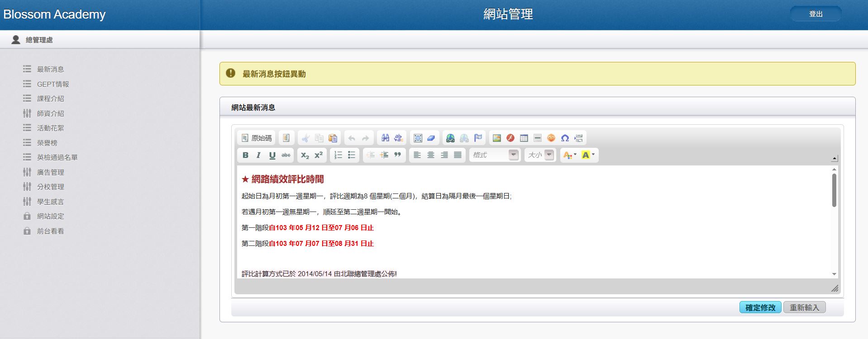
Task: Click the remove format eraser icon
Action: point(432,138)
